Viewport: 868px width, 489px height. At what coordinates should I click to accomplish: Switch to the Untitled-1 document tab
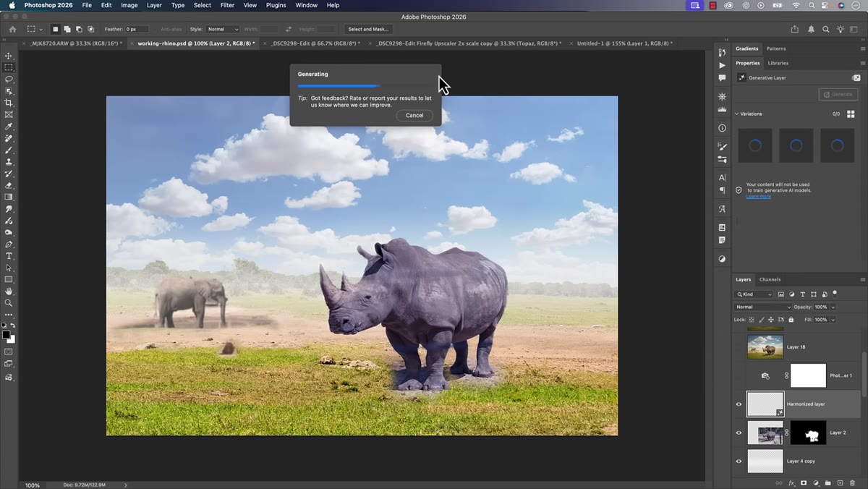tap(624, 43)
